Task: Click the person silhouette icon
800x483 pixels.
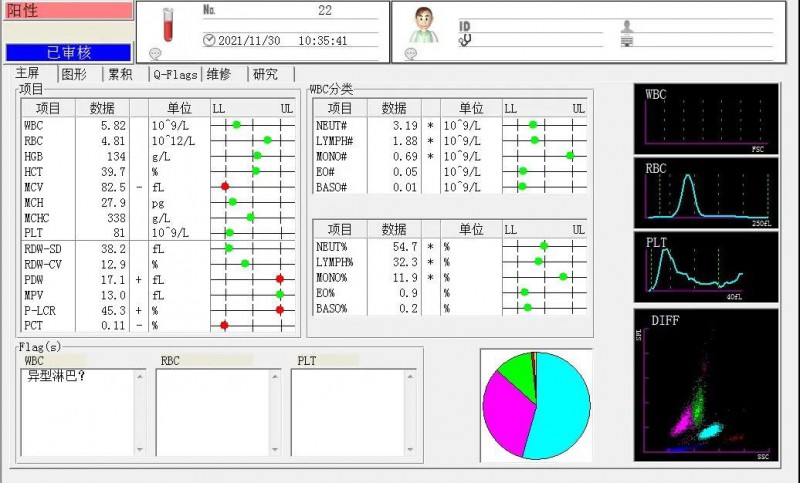Action: [x=628, y=27]
